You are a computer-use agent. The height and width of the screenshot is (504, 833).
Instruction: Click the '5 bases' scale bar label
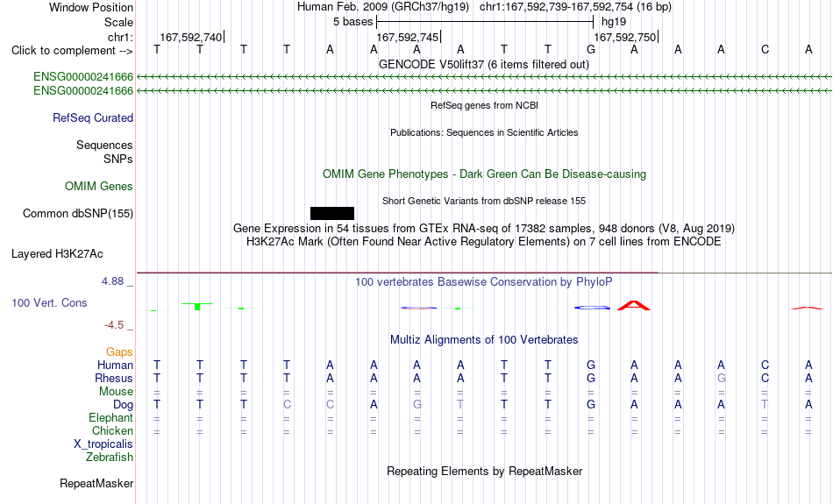pyautogui.click(x=352, y=22)
